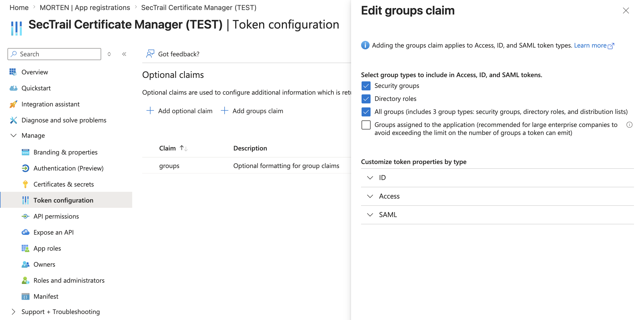Click the API permissions icon
The image size is (644, 320).
click(x=25, y=216)
